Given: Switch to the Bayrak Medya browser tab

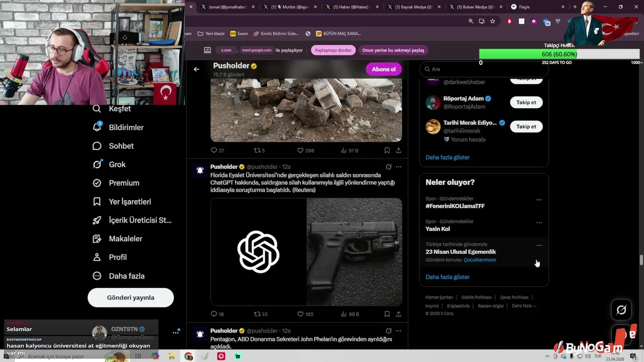Looking at the screenshot, I should pyautogui.click(x=414, y=7).
